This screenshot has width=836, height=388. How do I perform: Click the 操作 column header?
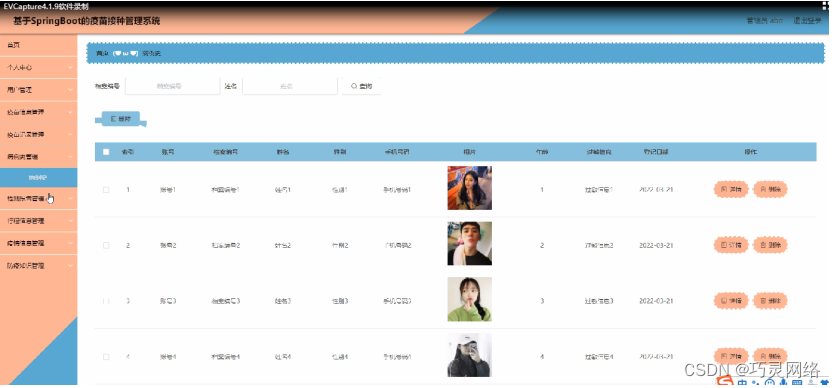point(750,152)
